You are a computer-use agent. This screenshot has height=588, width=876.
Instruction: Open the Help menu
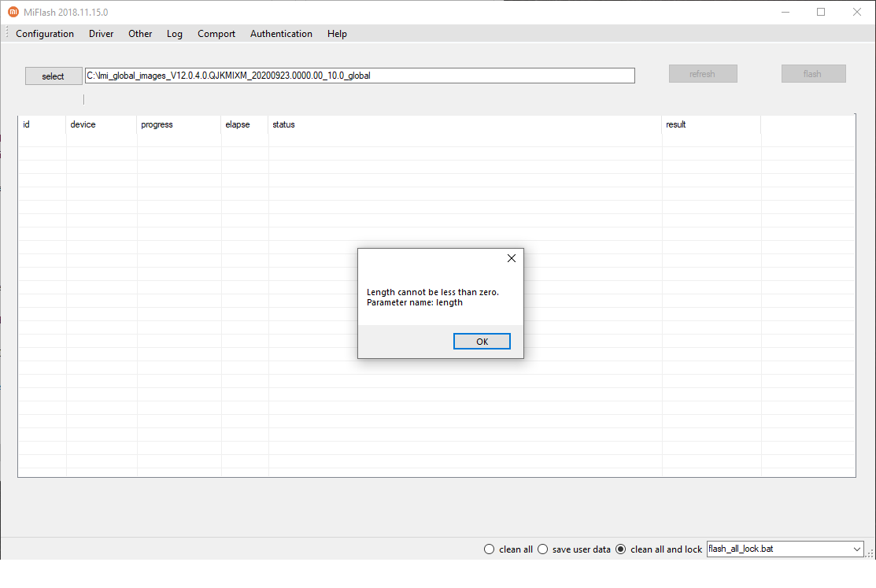pyautogui.click(x=337, y=34)
